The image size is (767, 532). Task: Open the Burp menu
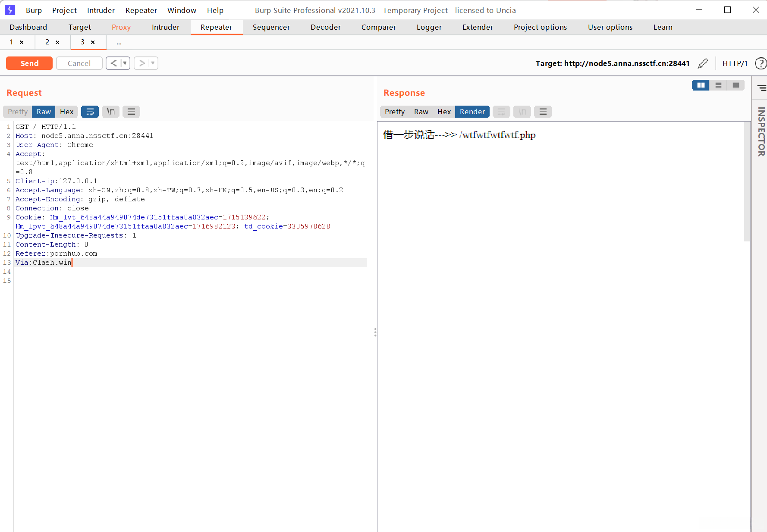34,10
